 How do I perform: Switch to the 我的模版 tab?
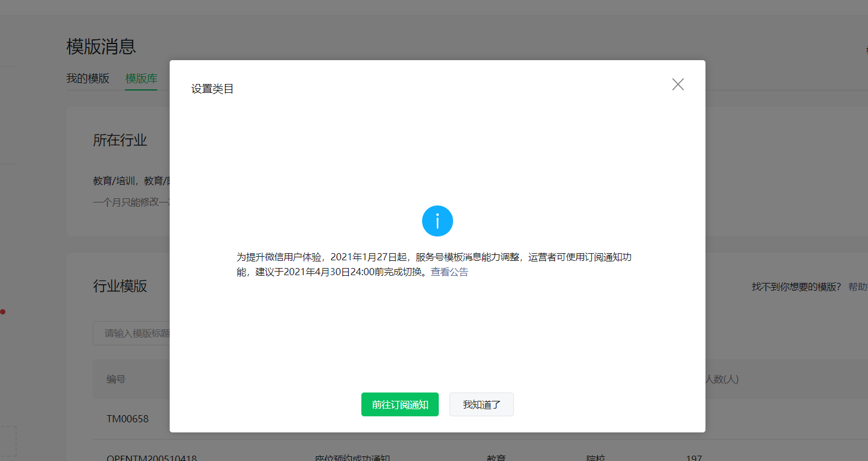(x=88, y=78)
